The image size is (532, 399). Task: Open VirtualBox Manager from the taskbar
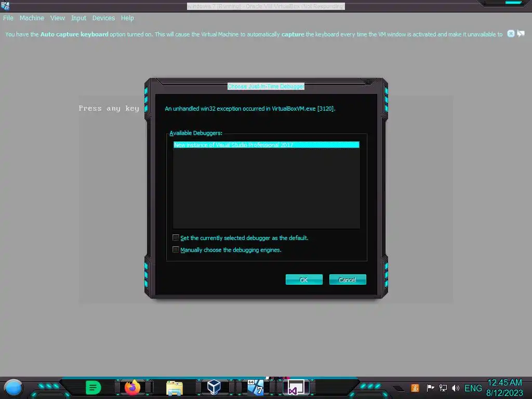click(214, 388)
